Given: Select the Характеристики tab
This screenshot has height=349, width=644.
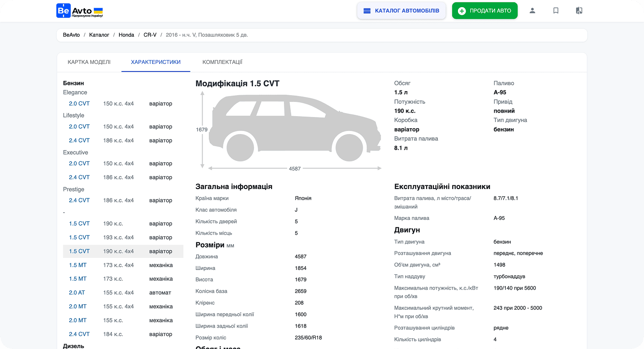Looking at the screenshot, I should pyautogui.click(x=156, y=62).
